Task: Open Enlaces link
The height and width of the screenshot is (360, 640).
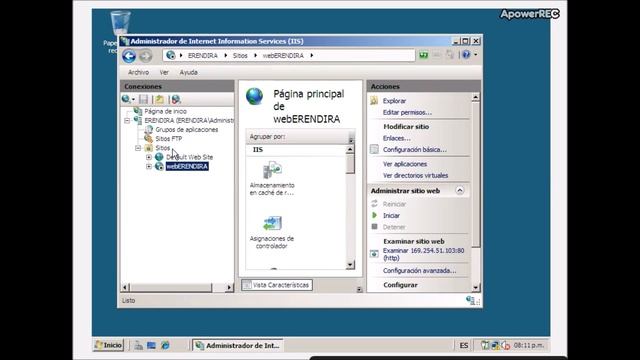Action: 397,138
